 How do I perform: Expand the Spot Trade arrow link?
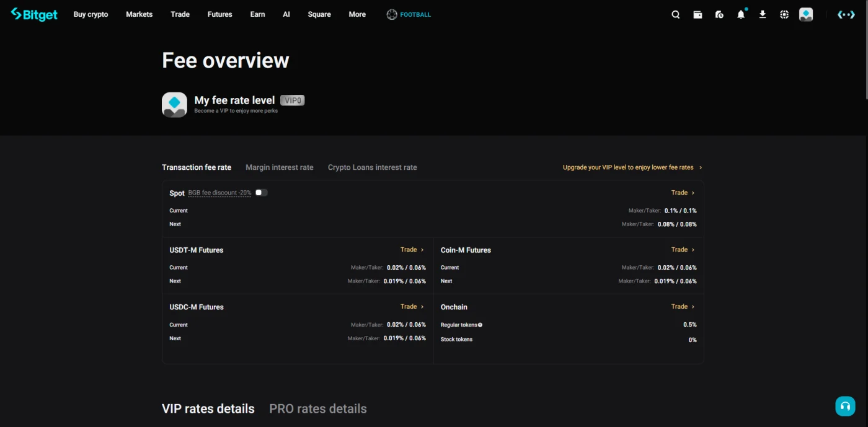(683, 193)
